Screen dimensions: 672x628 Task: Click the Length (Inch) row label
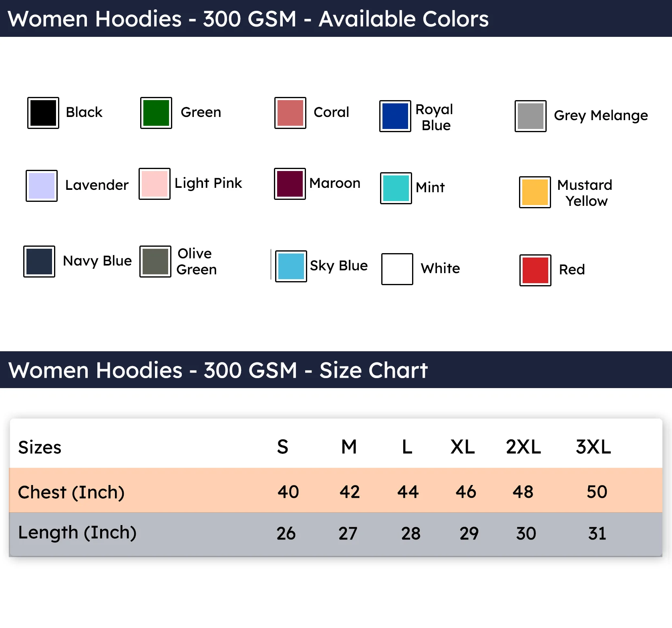(x=77, y=533)
